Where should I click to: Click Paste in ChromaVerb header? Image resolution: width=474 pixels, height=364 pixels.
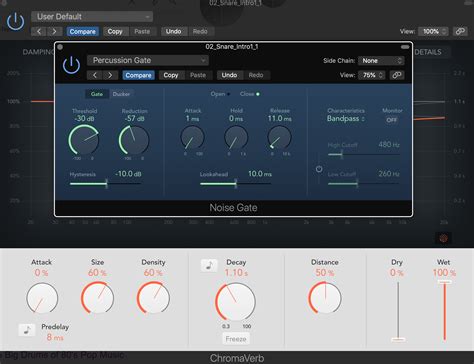(142, 31)
